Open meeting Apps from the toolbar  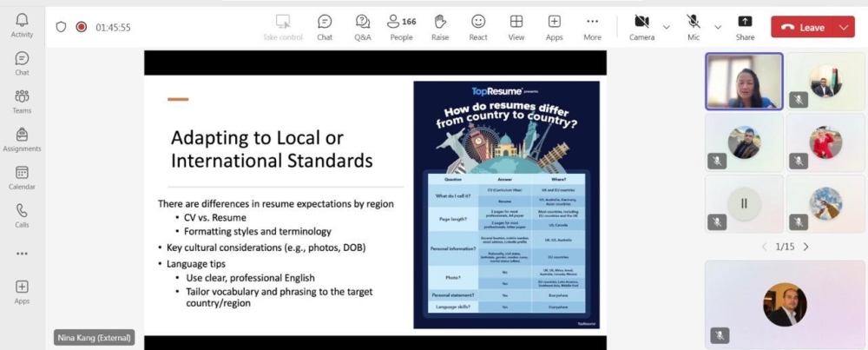coord(554,26)
